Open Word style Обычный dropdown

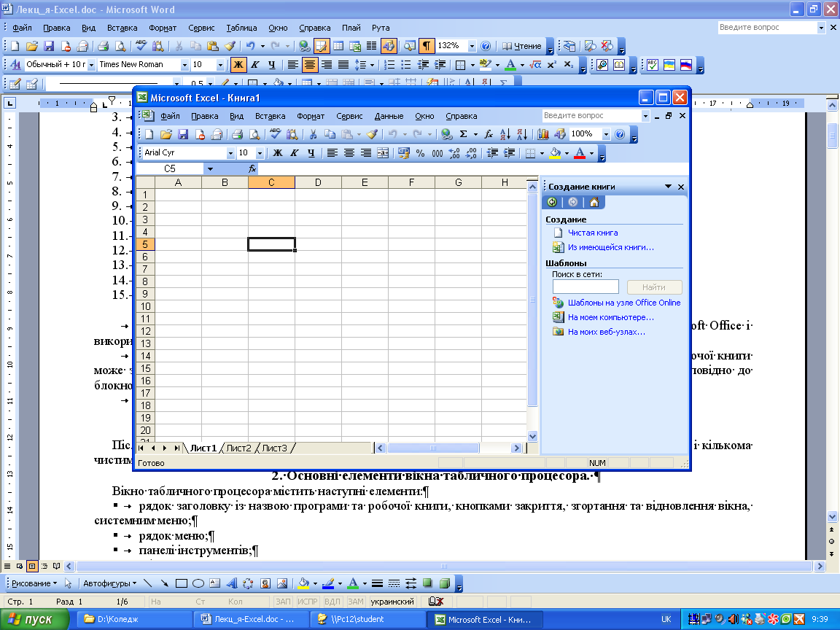tap(92, 65)
